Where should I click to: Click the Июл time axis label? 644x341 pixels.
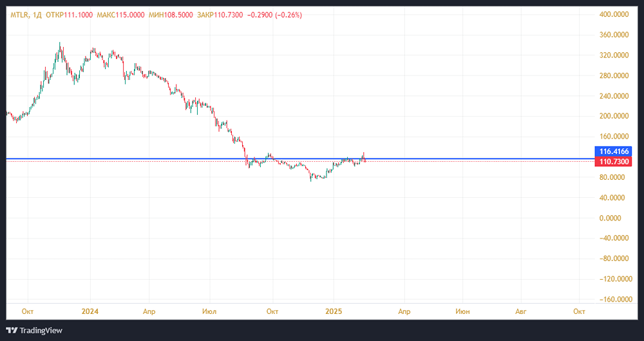coord(209,311)
